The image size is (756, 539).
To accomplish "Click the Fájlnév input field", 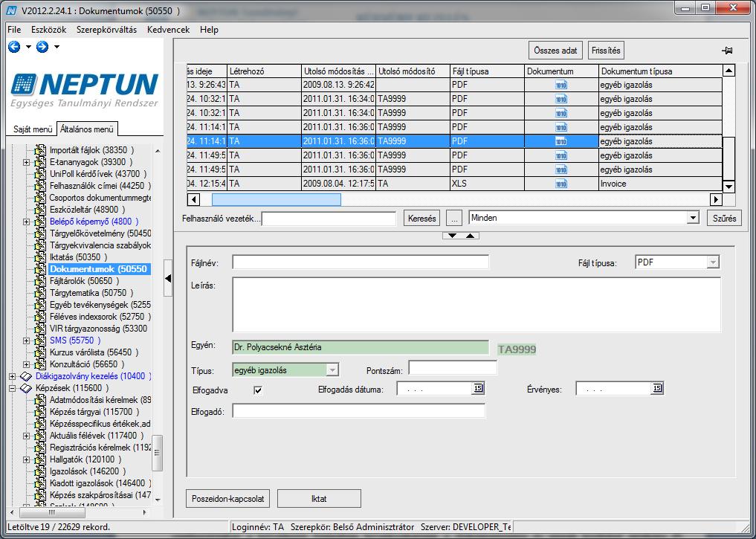I will point(361,262).
